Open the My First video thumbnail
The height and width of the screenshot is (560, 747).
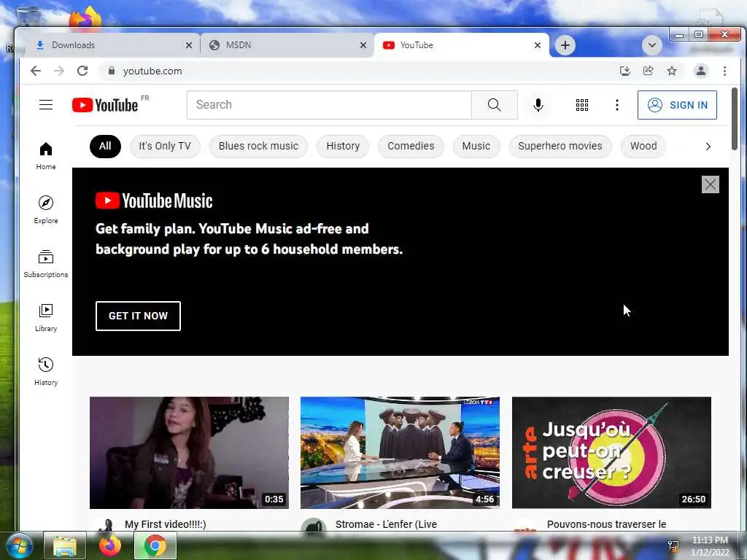(x=189, y=452)
